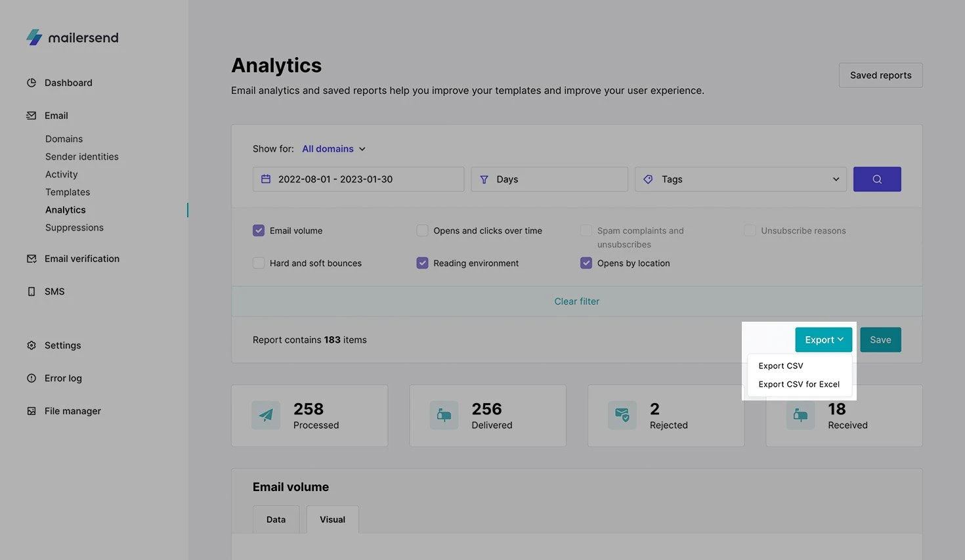Open Saved reports
This screenshot has height=560, width=965.
880,75
